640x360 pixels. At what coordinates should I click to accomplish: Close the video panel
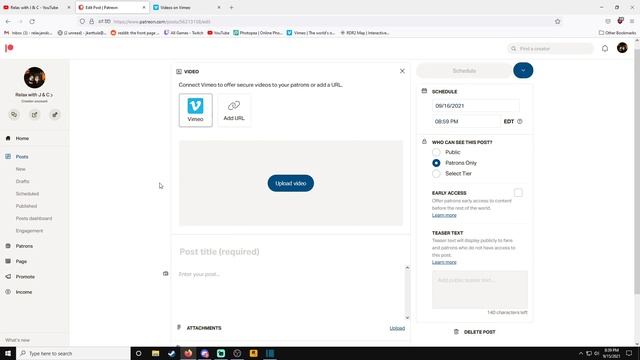[x=402, y=71]
